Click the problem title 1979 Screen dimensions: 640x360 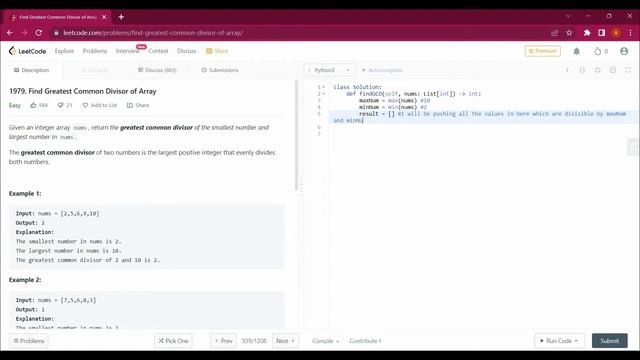pyautogui.click(x=83, y=91)
